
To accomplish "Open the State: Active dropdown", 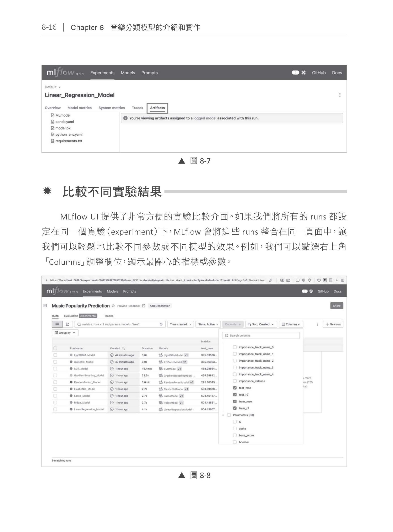I will [208, 324].
